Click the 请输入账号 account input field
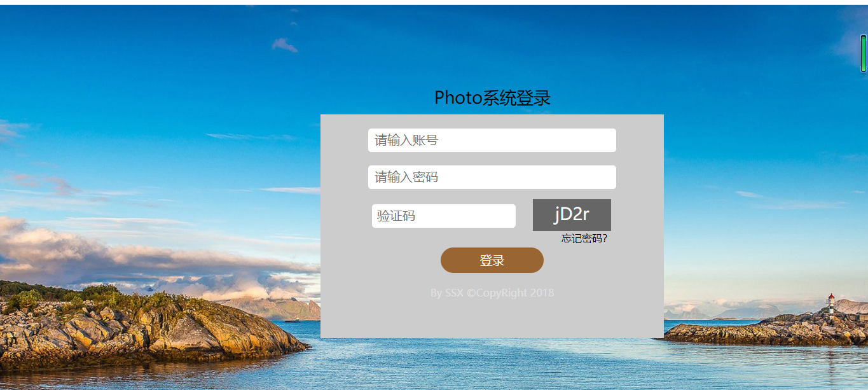 coord(492,140)
